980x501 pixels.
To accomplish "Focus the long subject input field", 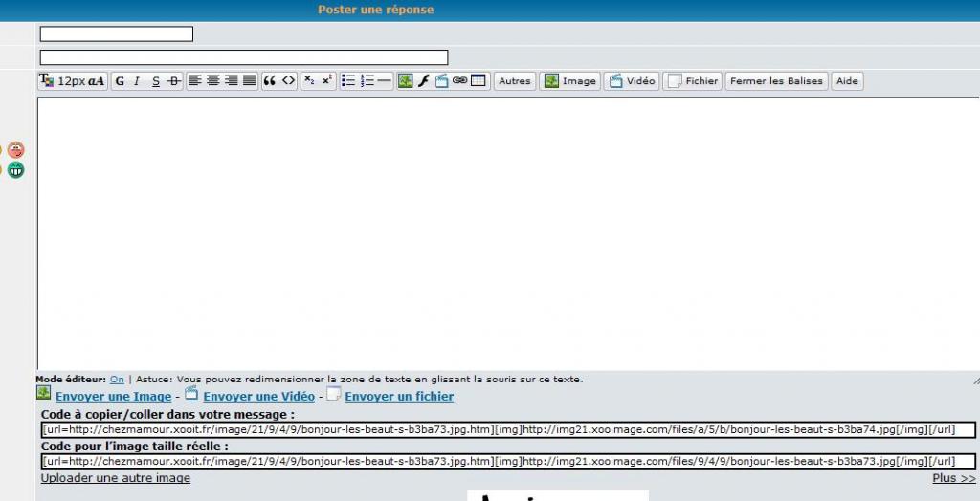I will tap(244, 57).
